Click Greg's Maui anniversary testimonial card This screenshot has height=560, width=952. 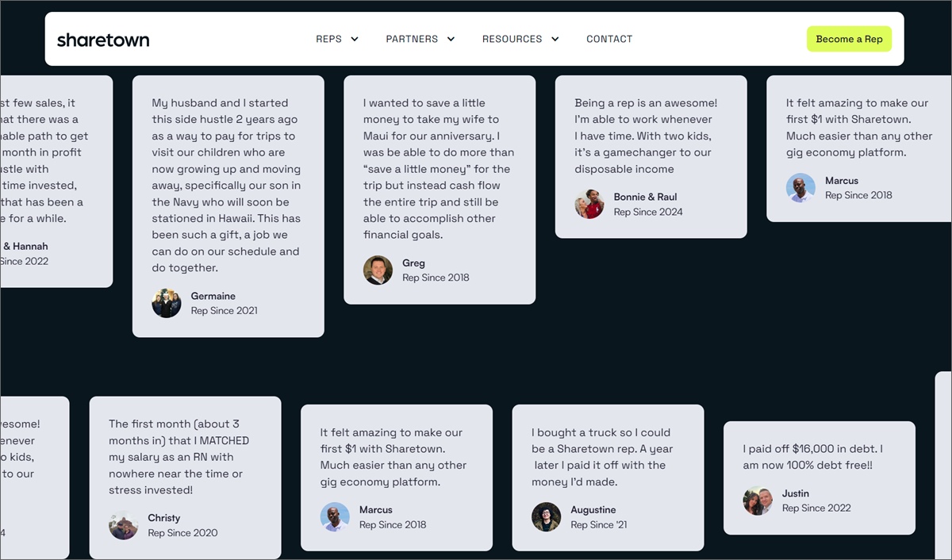(x=440, y=190)
